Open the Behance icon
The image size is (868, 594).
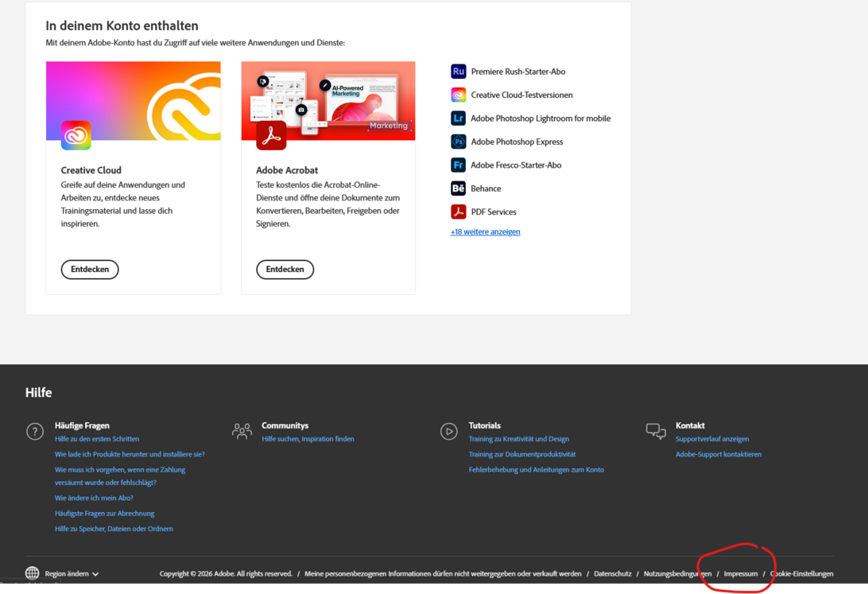click(x=459, y=188)
